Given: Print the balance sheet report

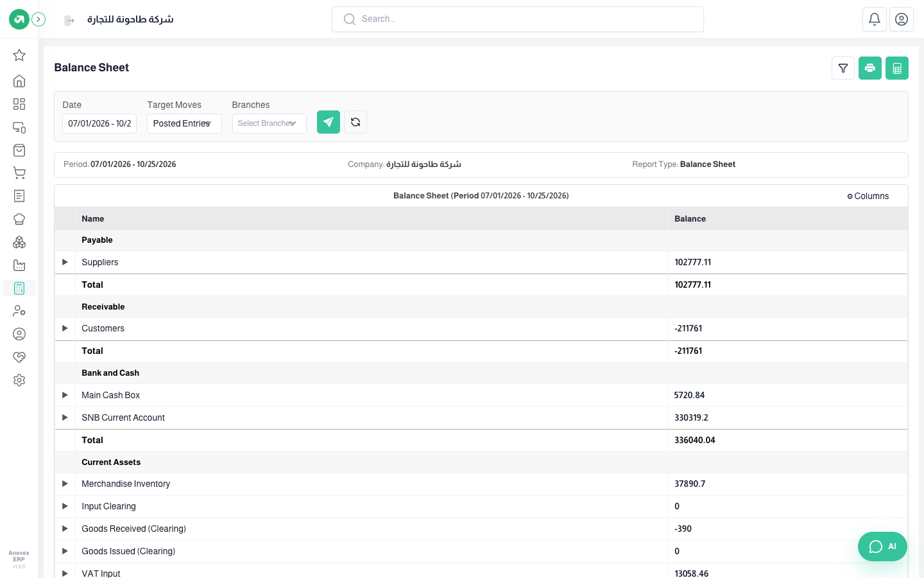Looking at the screenshot, I should pos(870,68).
